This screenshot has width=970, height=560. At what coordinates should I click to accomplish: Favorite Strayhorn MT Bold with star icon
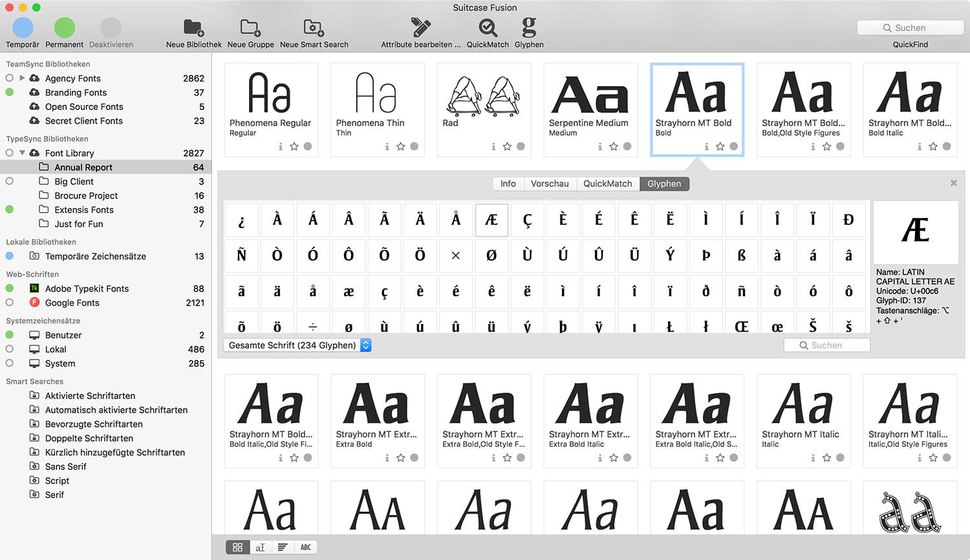720,147
